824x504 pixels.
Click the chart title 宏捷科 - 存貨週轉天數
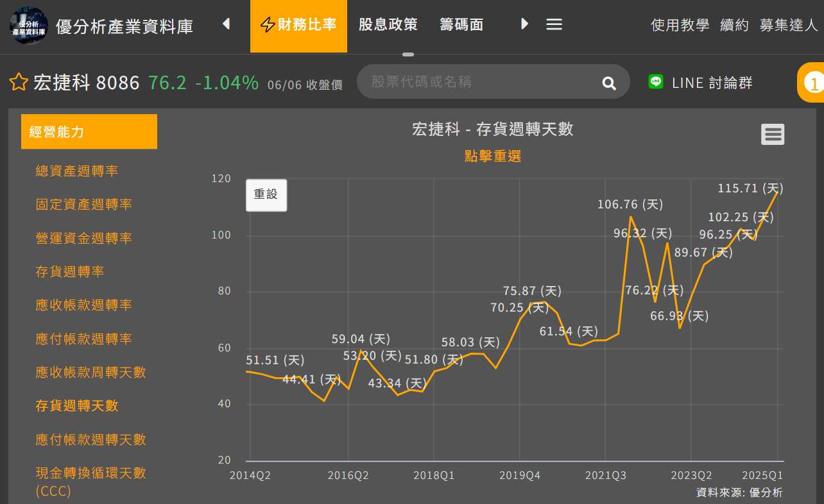pyautogui.click(x=493, y=129)
